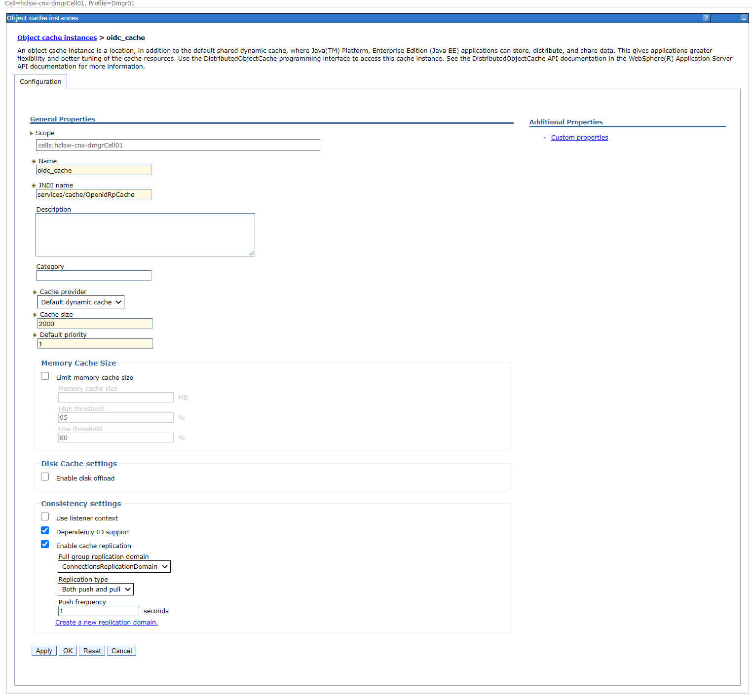Enable Use listener context
752x700 pixels.
coord(45,516)
